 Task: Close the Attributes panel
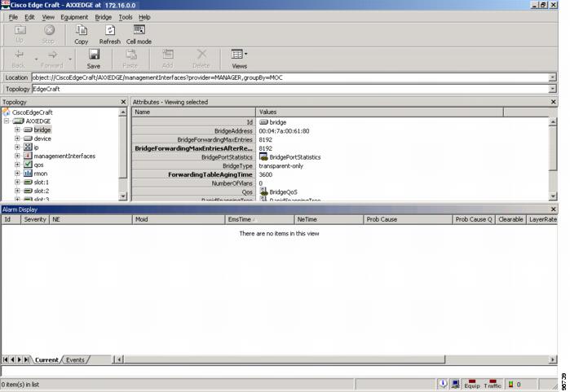click(x=553, y=102)
